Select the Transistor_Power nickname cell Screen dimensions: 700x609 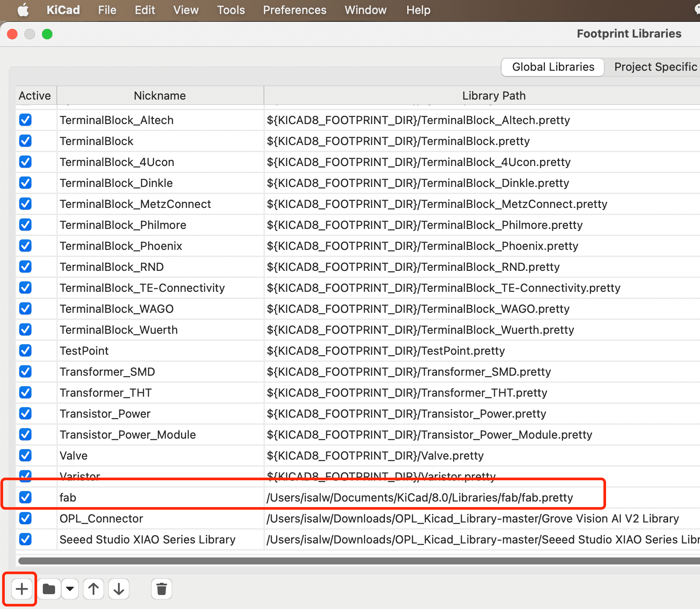[160, 413]
